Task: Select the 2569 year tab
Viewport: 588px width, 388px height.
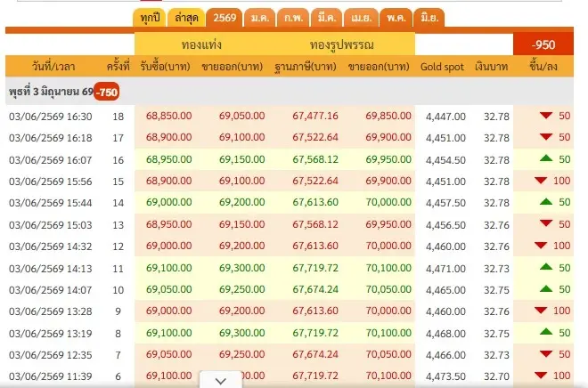Action: tap(225, 18)
